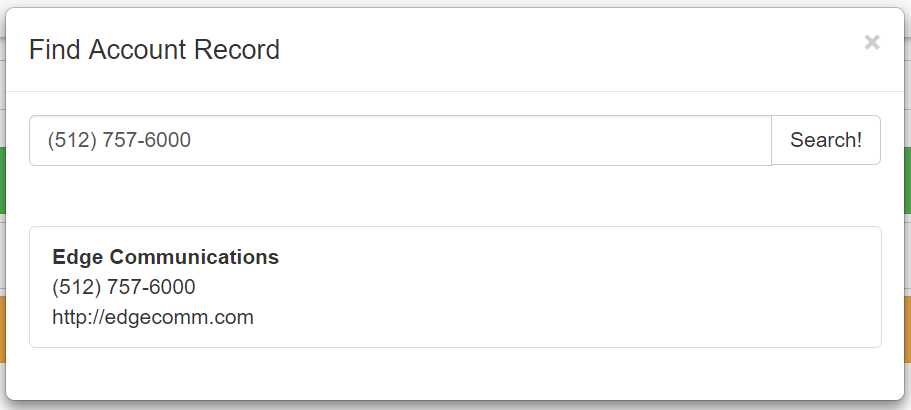The width and height of the screenshot is (911, 410).
Task: Click the orange bar right of dialog
Action: [x=907, y=330]
